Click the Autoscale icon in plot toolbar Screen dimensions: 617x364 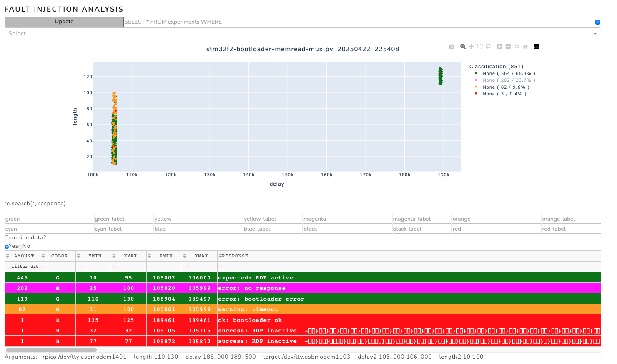point(517,47)
